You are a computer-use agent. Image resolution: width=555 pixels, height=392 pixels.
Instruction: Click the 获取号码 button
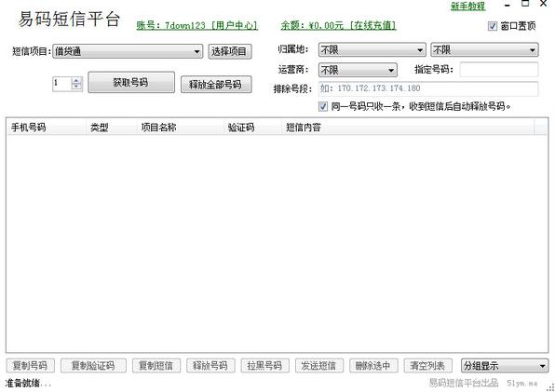point(131,83)
